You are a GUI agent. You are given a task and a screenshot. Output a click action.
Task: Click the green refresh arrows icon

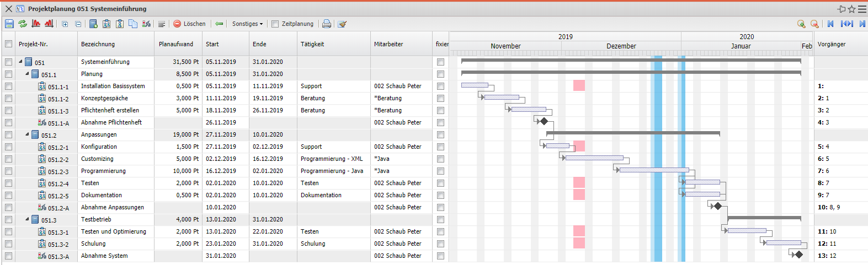pos(23,24)
